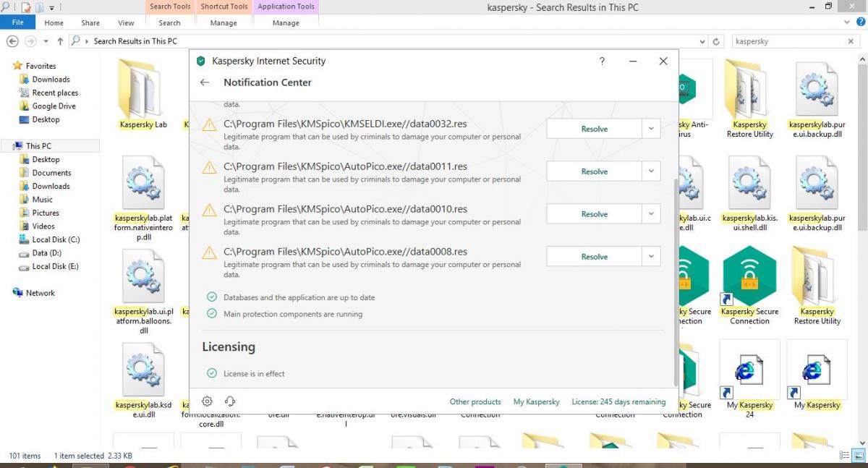Click the Explorer address bar path

pyautogui.click(x=135, y=41)
